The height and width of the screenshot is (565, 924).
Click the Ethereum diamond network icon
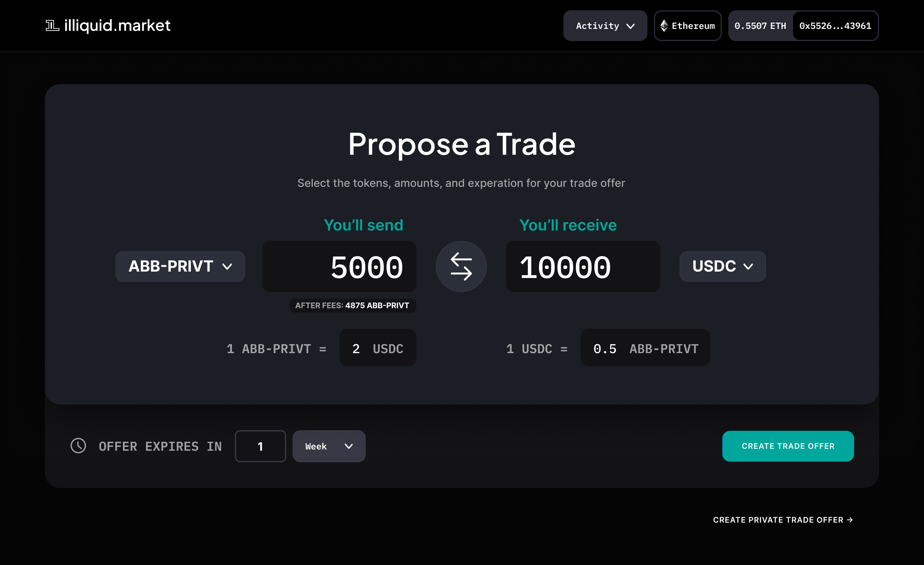coord(664,26)
